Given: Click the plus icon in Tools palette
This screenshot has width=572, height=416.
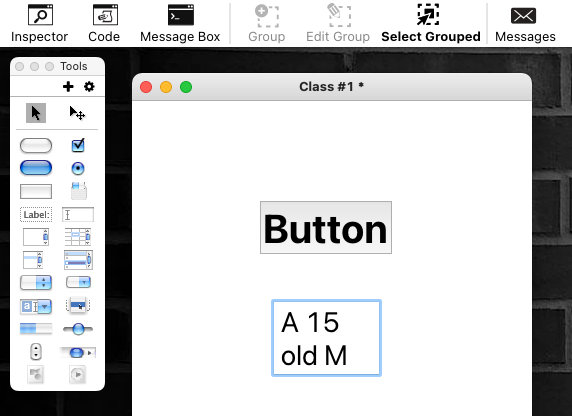Looking at the screenshot, I should [x=68, y=86].
